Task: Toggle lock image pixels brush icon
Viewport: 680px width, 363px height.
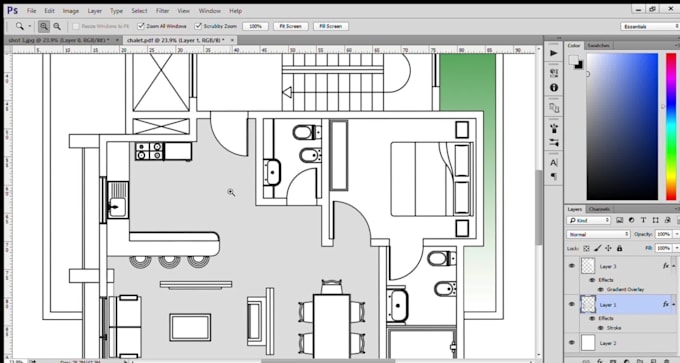Action: point(598,249)
